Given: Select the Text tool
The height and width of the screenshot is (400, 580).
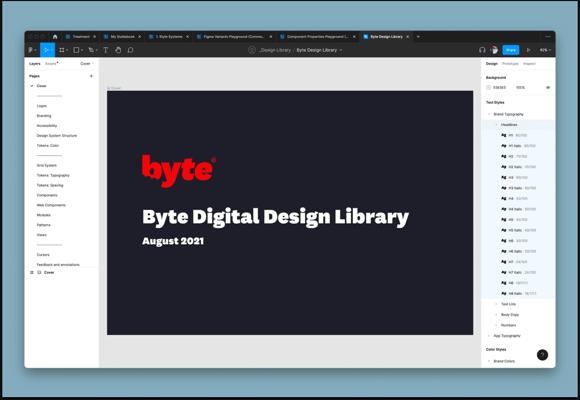Looking at the screenshot, I should (106, 50).
